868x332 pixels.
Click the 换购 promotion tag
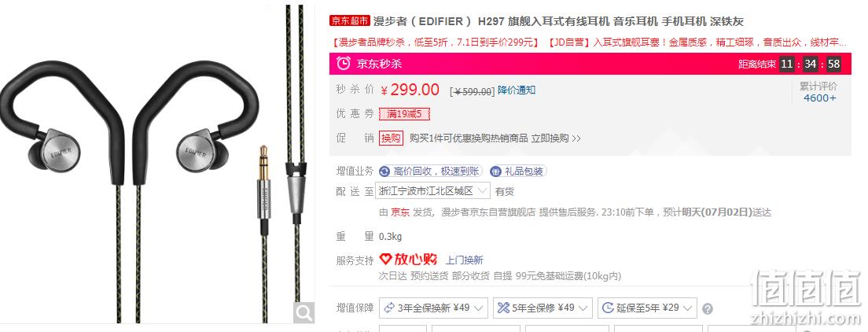pos(392,138)
